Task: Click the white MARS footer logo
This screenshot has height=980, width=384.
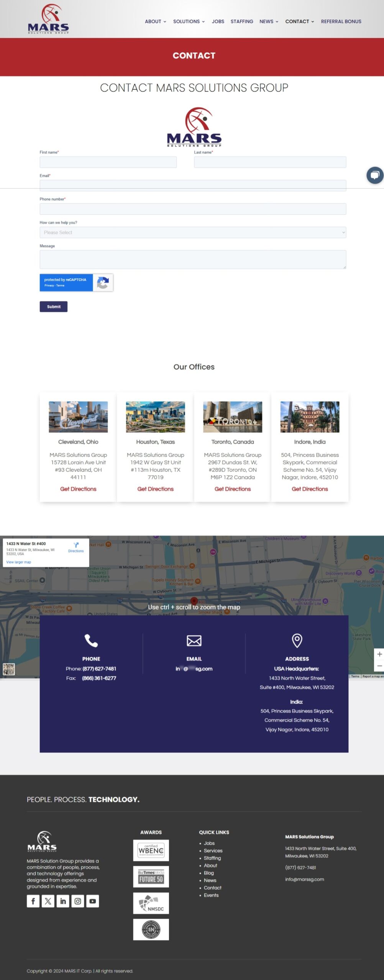Action: (x=42, y=841)
